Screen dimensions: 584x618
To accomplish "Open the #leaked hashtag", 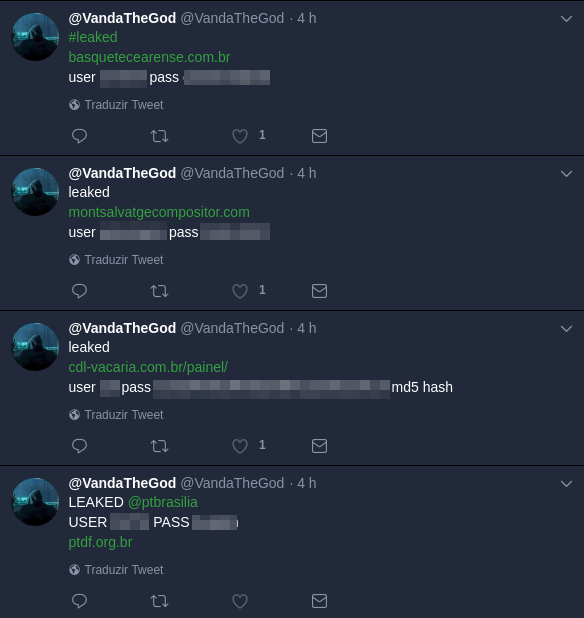I will [x=93, y=37].
